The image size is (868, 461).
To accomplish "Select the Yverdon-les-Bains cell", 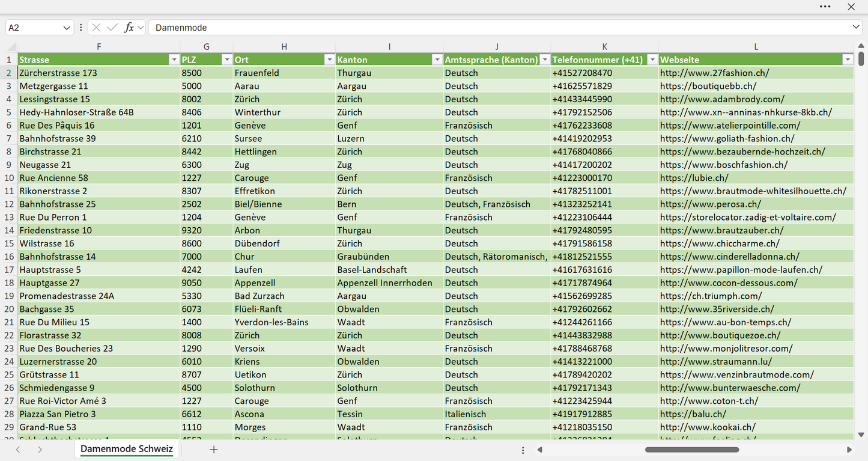I will [x=284, y=322].
